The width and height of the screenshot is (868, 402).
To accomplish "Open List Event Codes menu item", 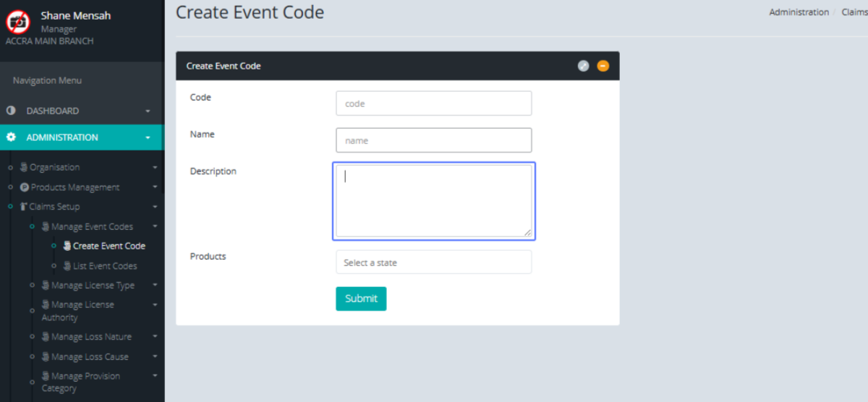I will pyautogui.click(x=105, y=266).
